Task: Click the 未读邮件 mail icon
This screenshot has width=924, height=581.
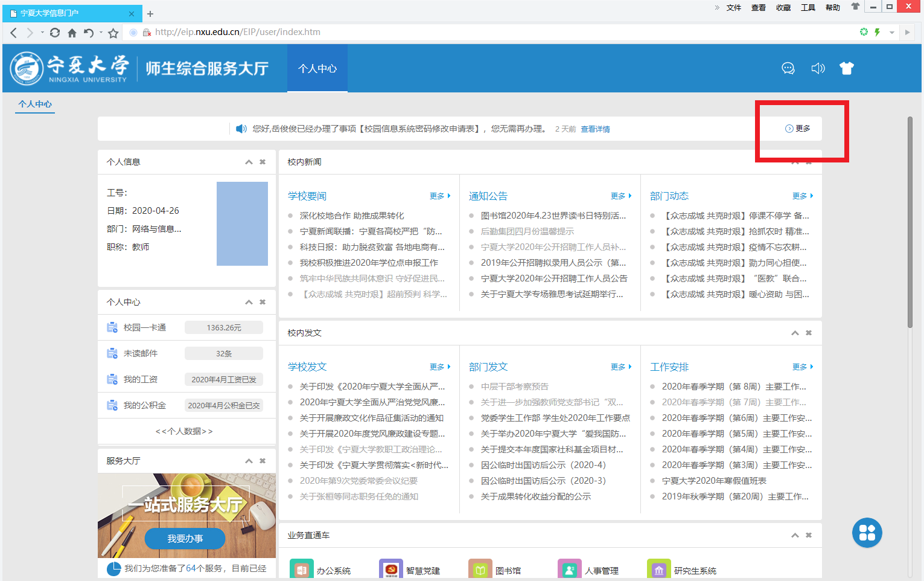Action: click(x=112, y=353)
